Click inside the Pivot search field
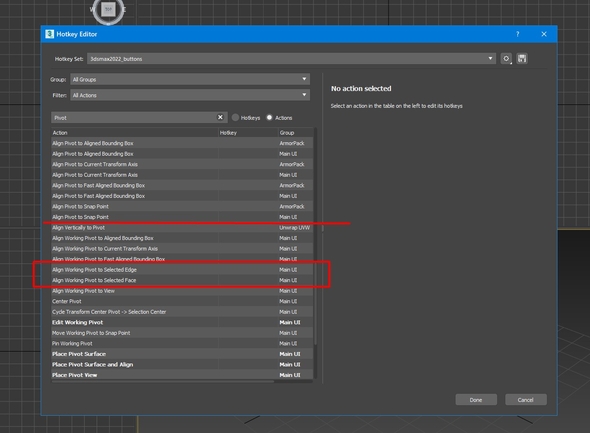The image size is (590, 433). pos(134,118)
